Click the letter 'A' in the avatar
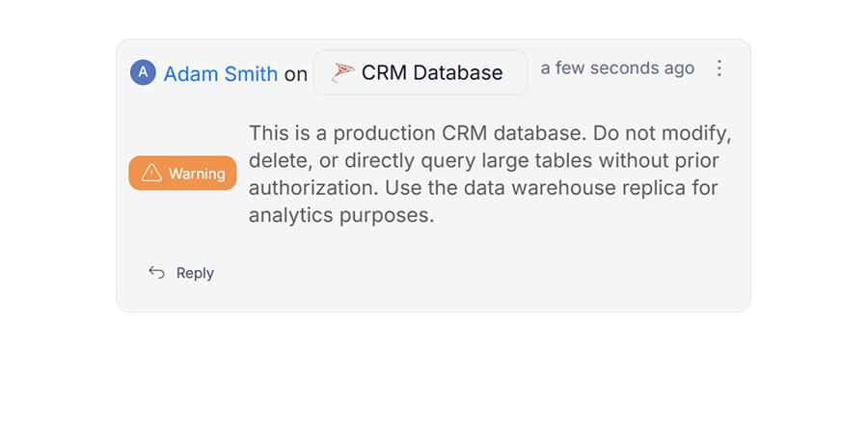The image size is (868, 434). point(144,72)
